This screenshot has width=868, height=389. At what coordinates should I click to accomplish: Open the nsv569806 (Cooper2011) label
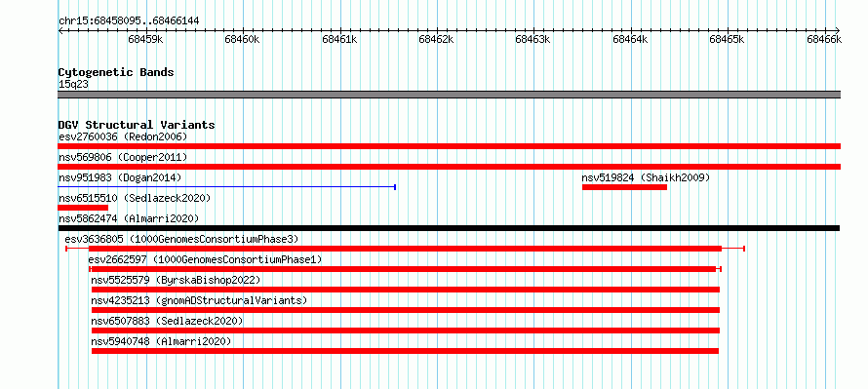(123, 158)
